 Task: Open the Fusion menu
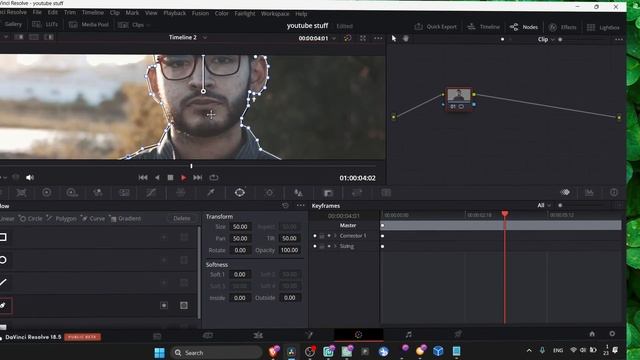pos(200,13)
